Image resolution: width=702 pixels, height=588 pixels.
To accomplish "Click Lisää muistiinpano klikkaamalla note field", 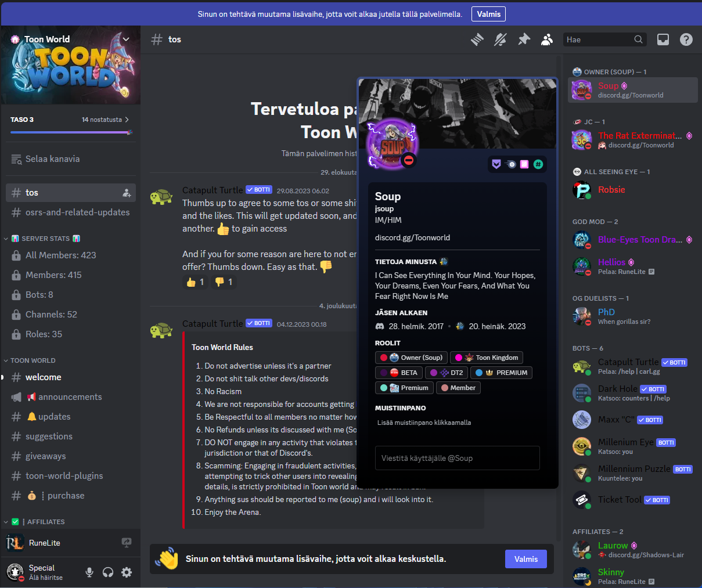I will tap(458, 423).
